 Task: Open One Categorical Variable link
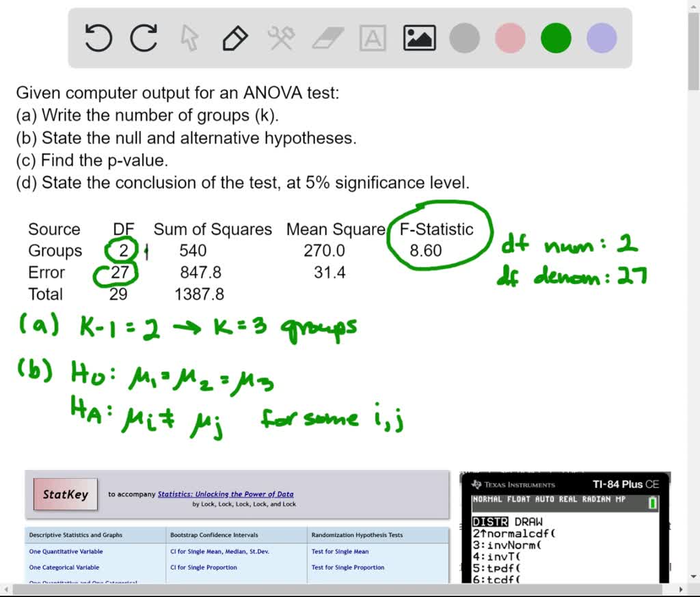(x=64, y=568)
